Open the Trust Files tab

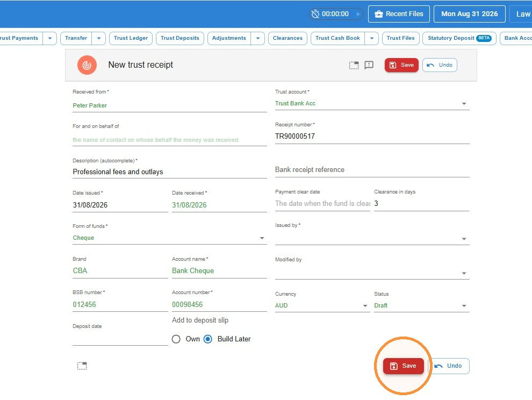pos(401,38)
